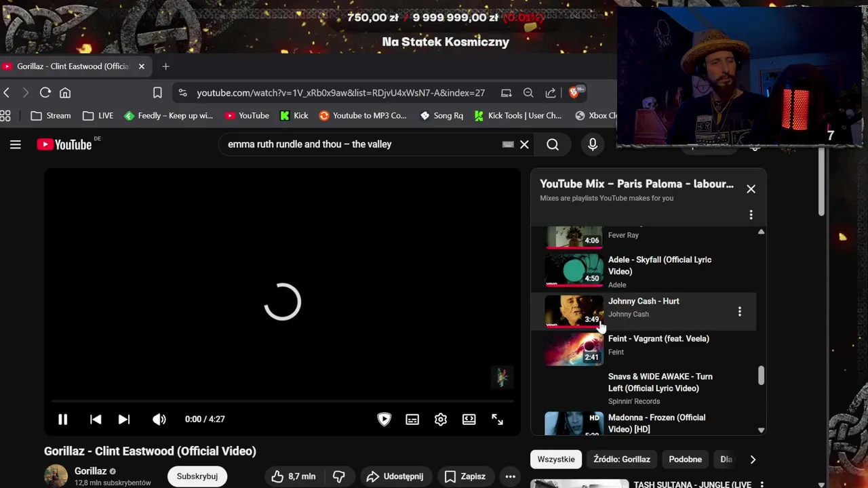Open more actions below the video
The image size is (868, 488).
coord(510,476)
